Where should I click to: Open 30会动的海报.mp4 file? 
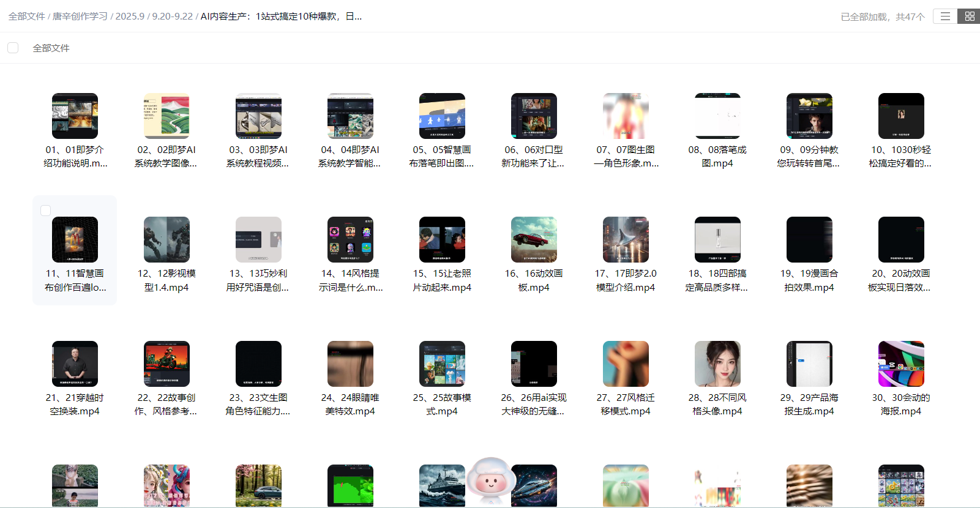pos(901,364)
